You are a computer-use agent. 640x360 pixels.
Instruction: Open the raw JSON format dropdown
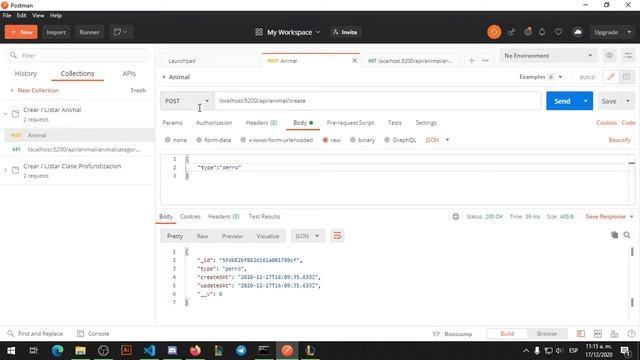point(437,140)
